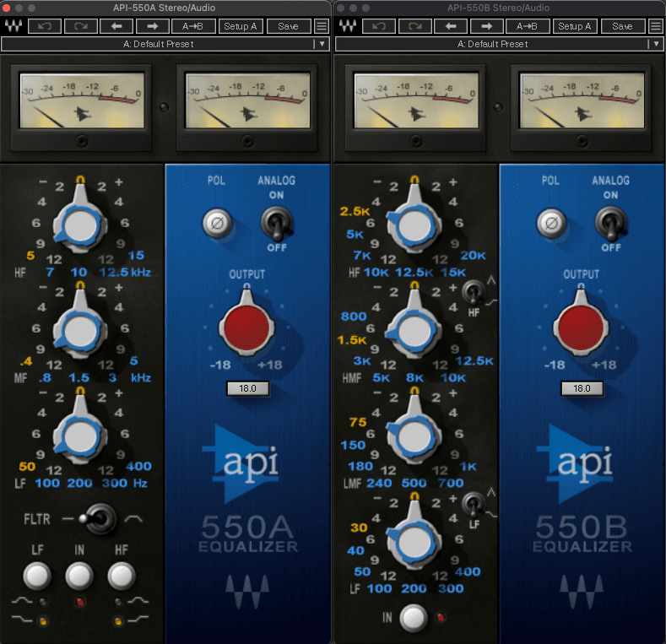Click 'A: Default Preset' bar in API-550B
The width and height of the screenshot is (666, 644).
click(492, 44)
